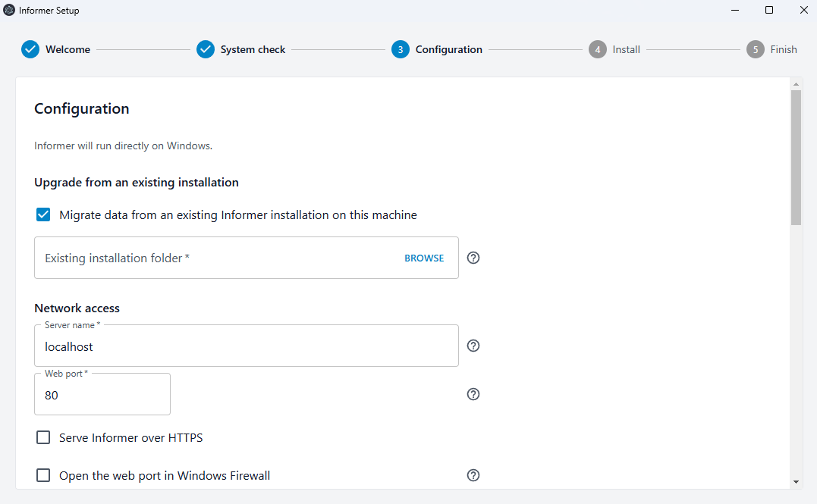817x504 pixels.
Task: Click the Server name field containing localhost
Action: [247, 346]
